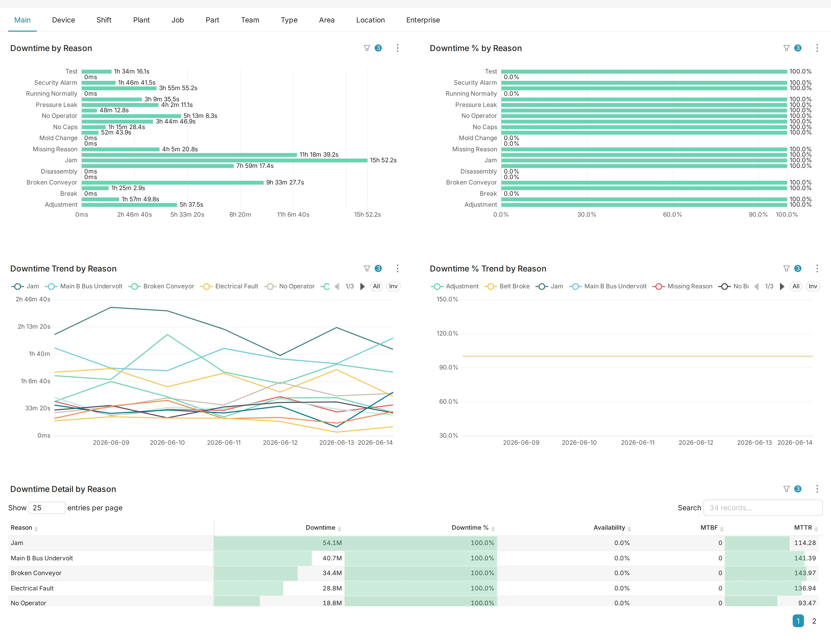Viewport: 831px width, 644px height.
Task: Toggle Broken Conveyor series in Downtime Trend legend
Action: tap(161, 287)
